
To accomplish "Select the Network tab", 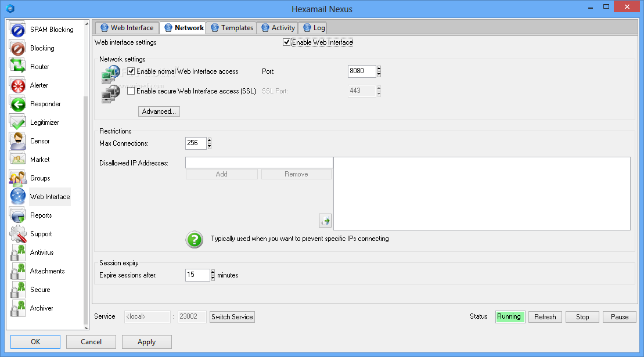I will tap(183, 27).
